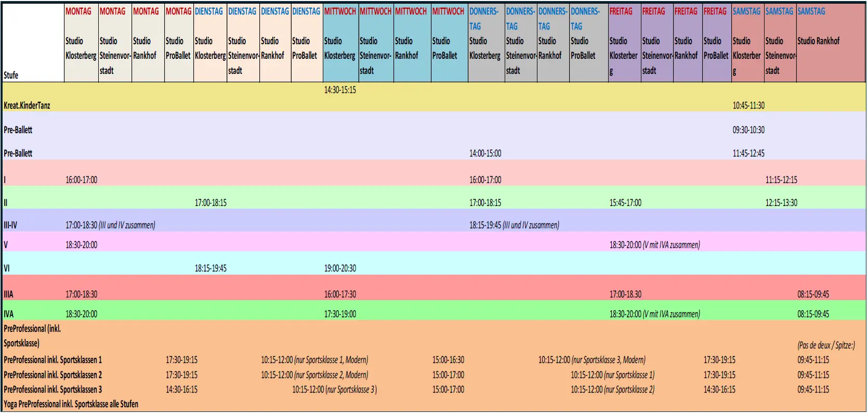
Task: Select the 15:45-17:00 Friday level II slot
Action: 625,203
